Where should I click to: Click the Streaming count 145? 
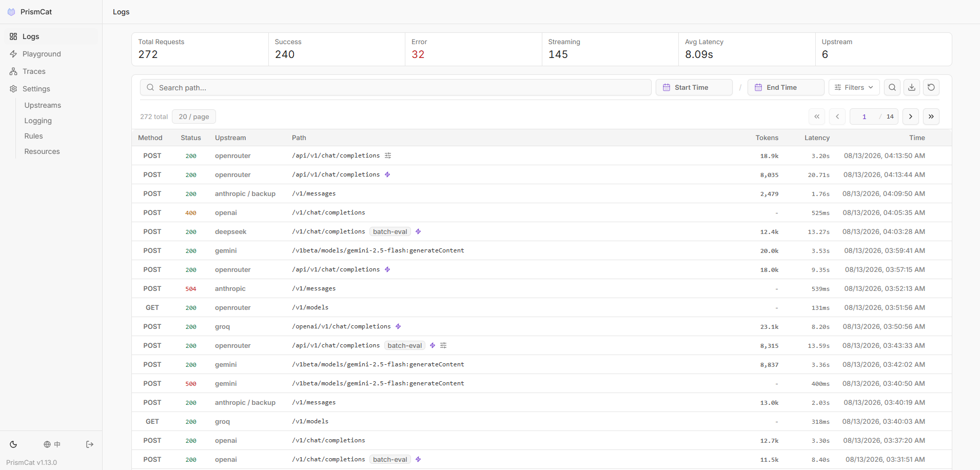pyautogui.click(x=558, y=54)
